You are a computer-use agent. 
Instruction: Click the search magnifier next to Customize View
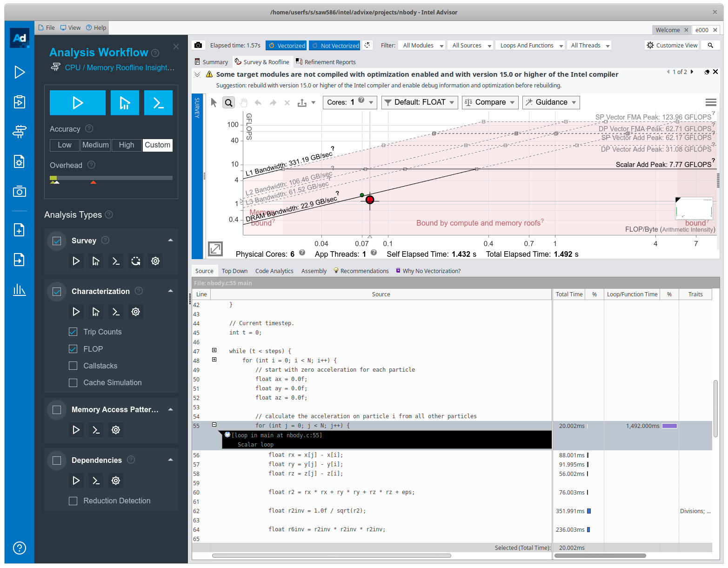coord(710,45)
